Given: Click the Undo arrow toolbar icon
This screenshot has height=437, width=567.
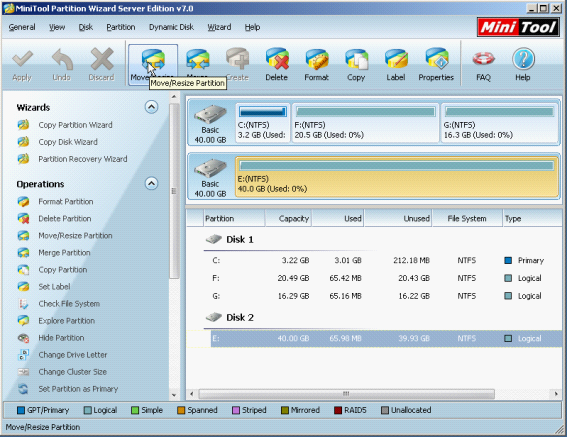Looking at the screenshot, I should click(x=62, y=59).
